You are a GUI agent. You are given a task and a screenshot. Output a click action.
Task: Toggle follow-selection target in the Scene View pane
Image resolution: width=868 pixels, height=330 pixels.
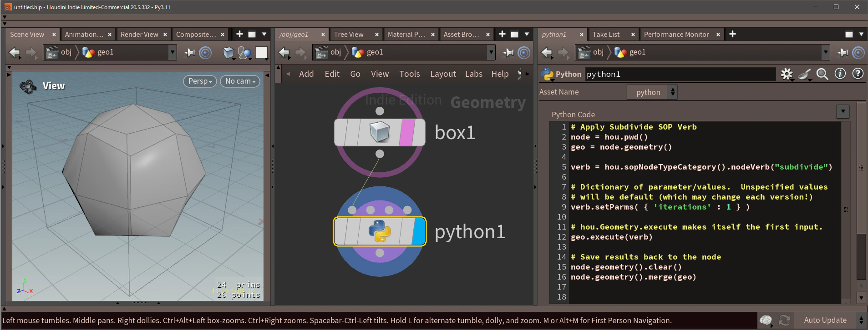click(x=206, y=53)
